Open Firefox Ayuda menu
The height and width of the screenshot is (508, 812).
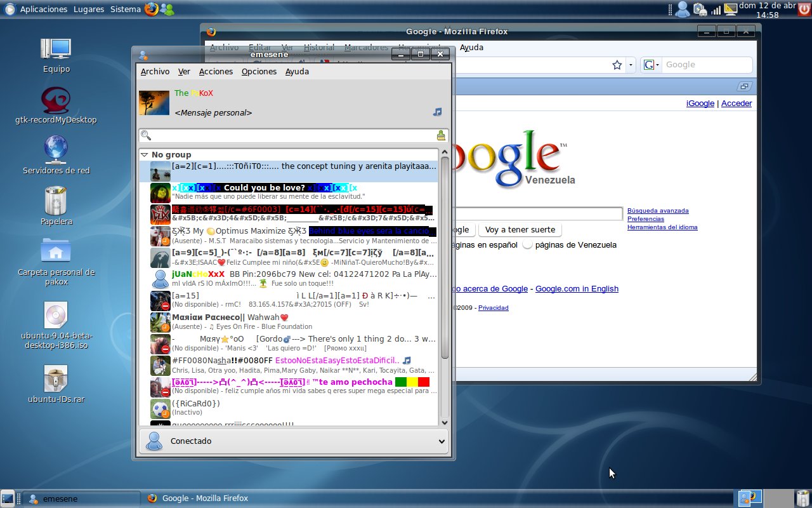tap(471, 47)
